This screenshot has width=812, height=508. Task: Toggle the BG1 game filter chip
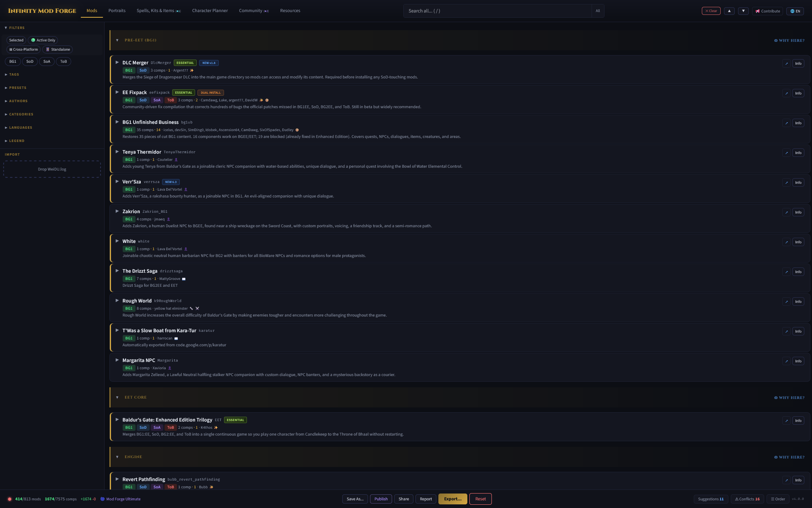tap(13, 62)
